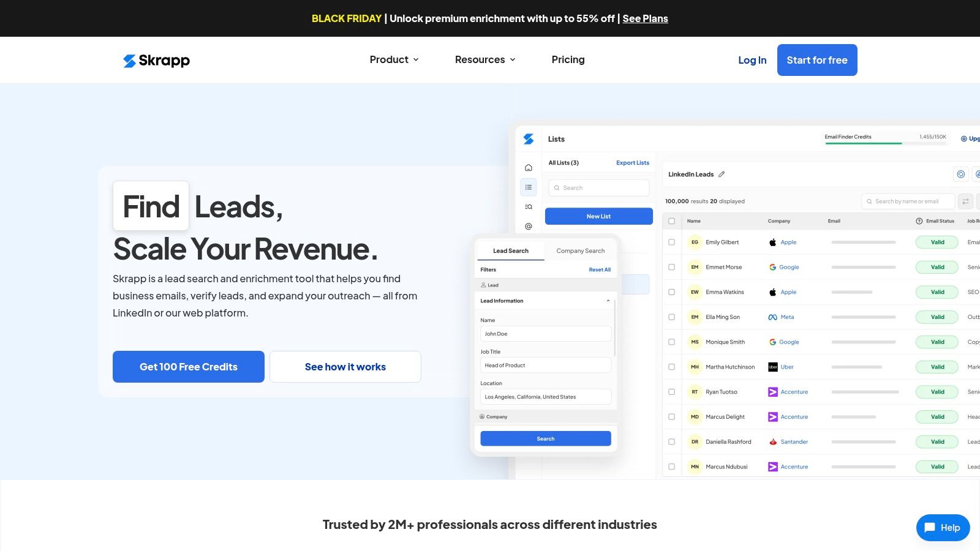This screenshot has width=980, height=551.
Task: Select the checkbox in the table header
Action: tap(671, 220)
